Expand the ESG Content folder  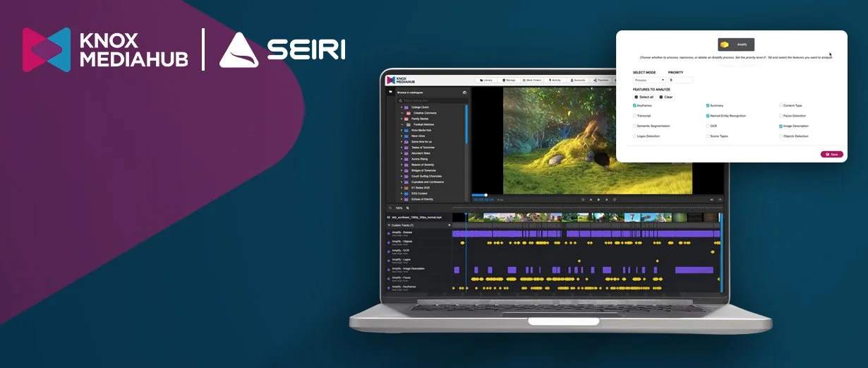tap(402, 194)
